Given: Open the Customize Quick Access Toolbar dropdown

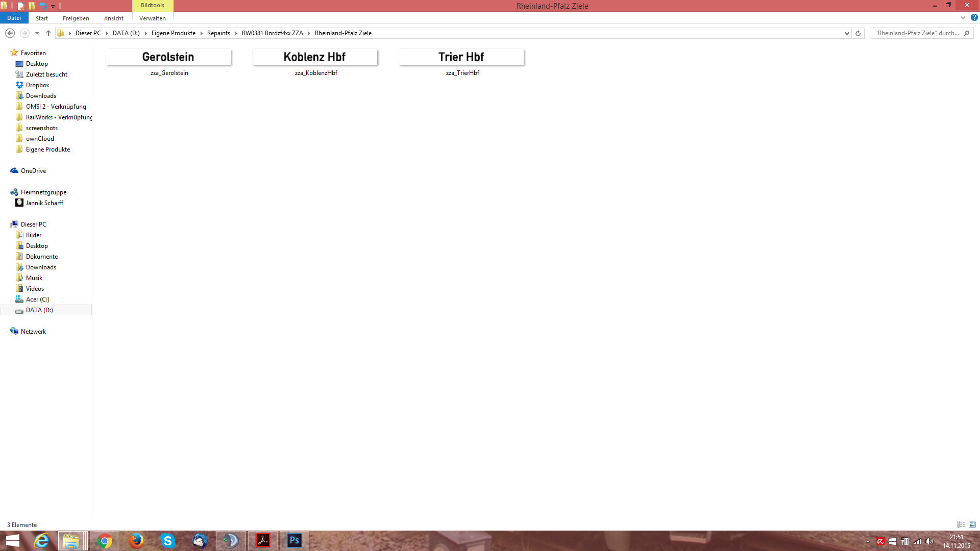Looking at the screenshot, I should tap(53, 6).
